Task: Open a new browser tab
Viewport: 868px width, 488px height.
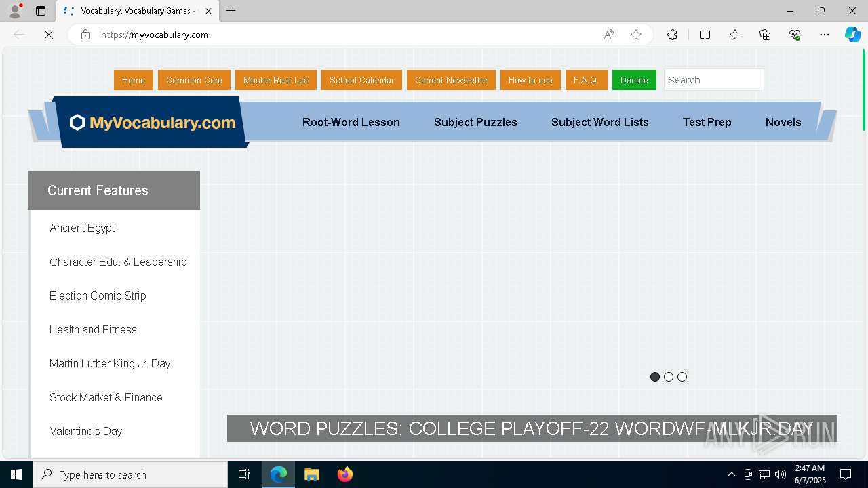Action: [231, 11]
